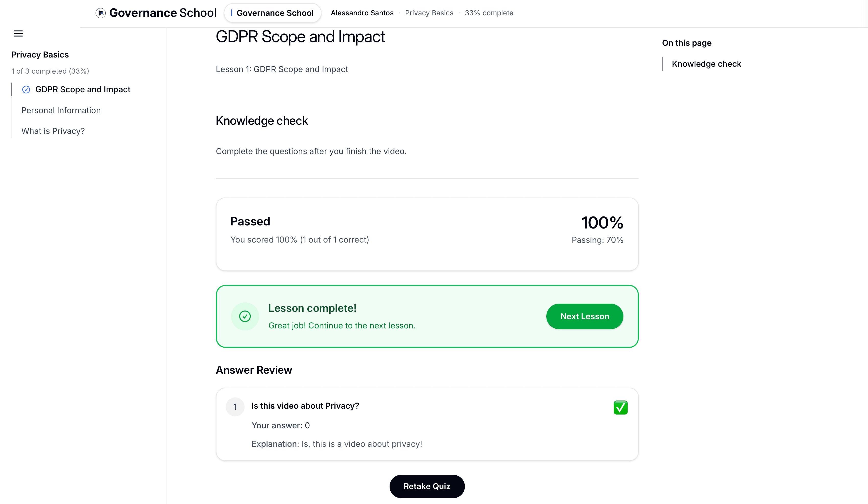Open the Personal Information lesson

(x=61, y=110)
